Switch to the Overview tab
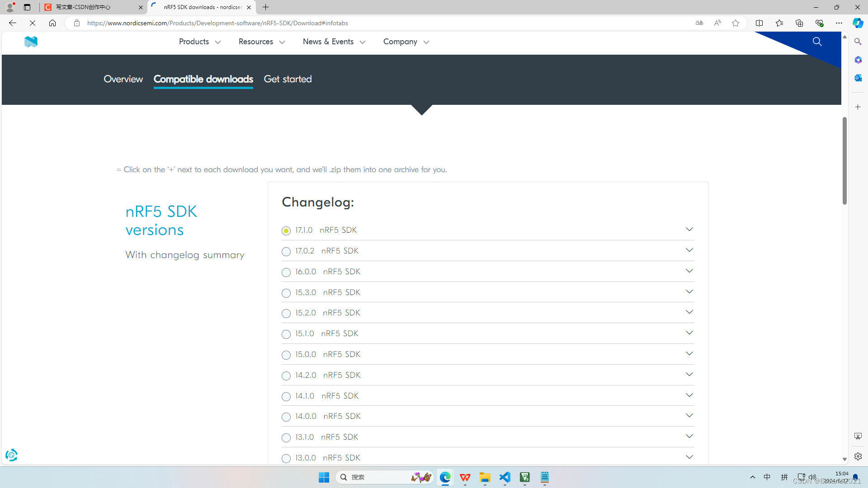This screenshot has width=868, height=488. coord(123,79)
